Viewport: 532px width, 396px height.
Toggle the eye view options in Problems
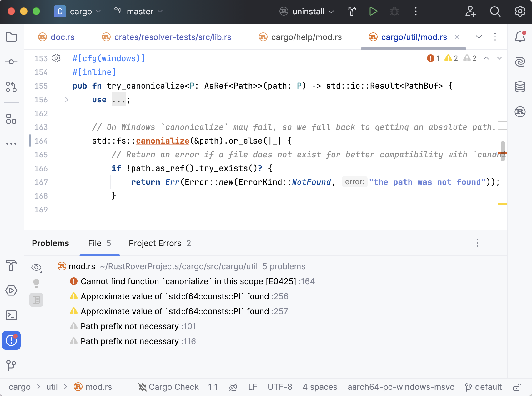click(36, 267)
